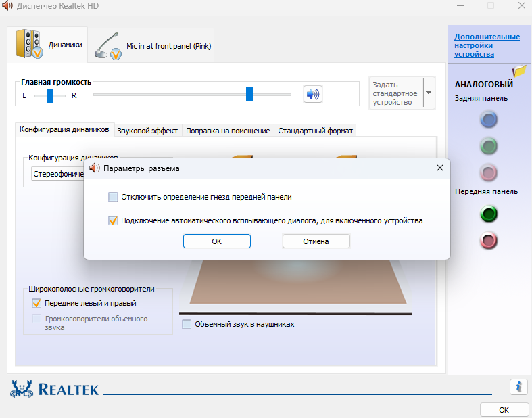Click the Realtek crab logo
Image resolution: width=532 pixels, height=418 pixels.
(22, 388)
